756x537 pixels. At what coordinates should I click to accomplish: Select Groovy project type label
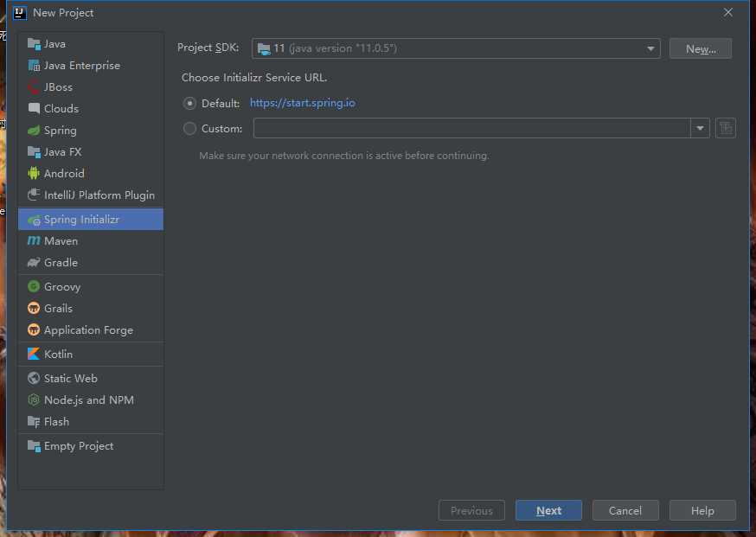[62, 287]
